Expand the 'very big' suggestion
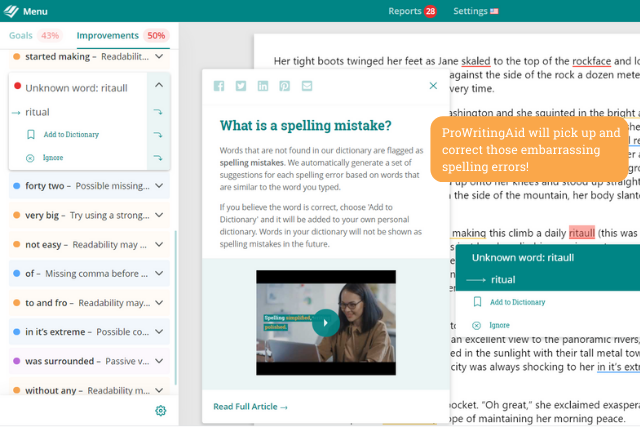 click(159, 215)
